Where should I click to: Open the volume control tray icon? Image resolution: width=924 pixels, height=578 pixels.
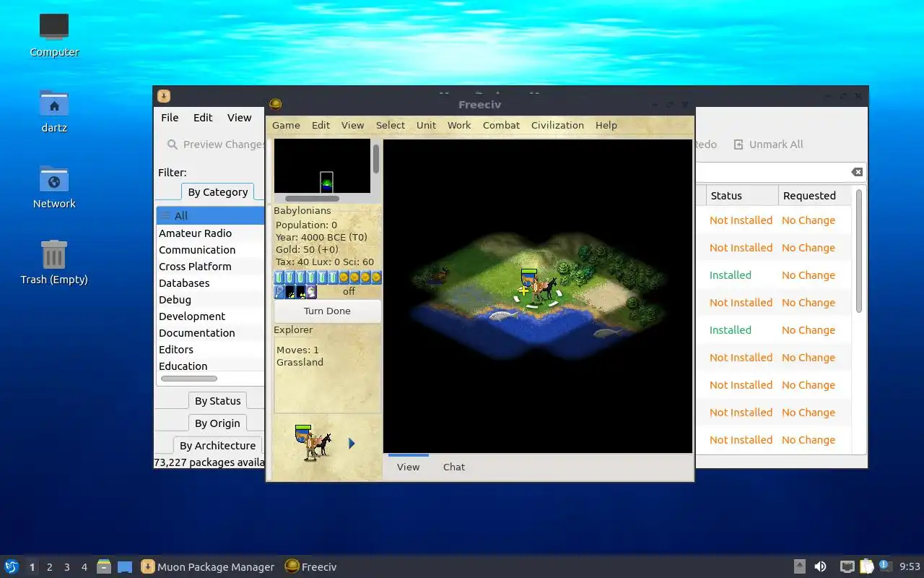coord(821,566)
